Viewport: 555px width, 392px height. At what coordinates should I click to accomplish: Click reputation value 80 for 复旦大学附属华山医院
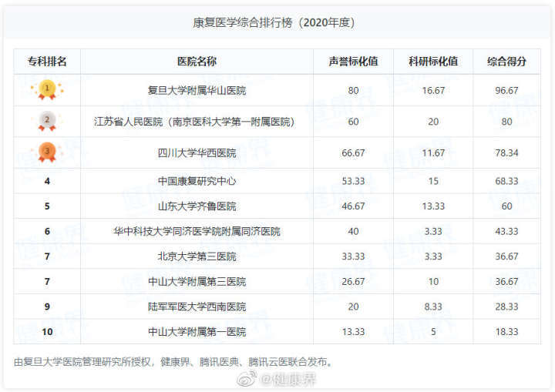[353, 91]
